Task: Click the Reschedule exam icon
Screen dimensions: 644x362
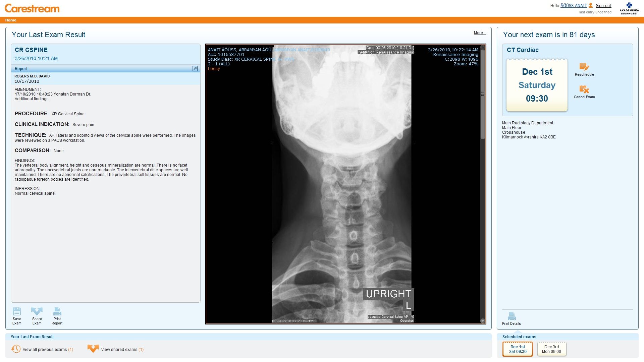Action: [x=584, y=67]
